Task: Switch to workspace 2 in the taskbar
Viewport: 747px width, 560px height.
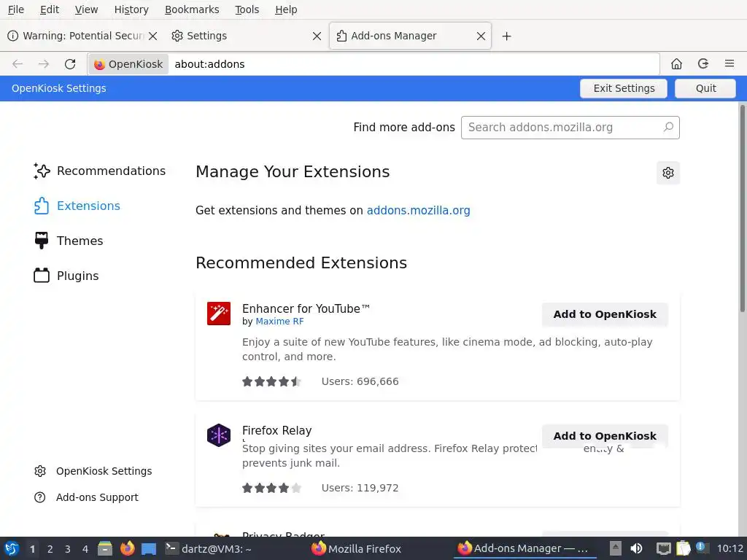Action: (x=50, y=549)
